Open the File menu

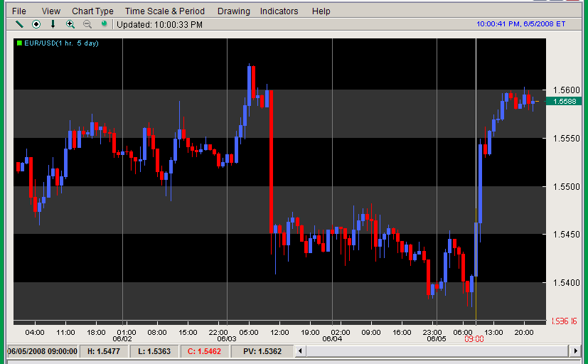pos(19,11)
